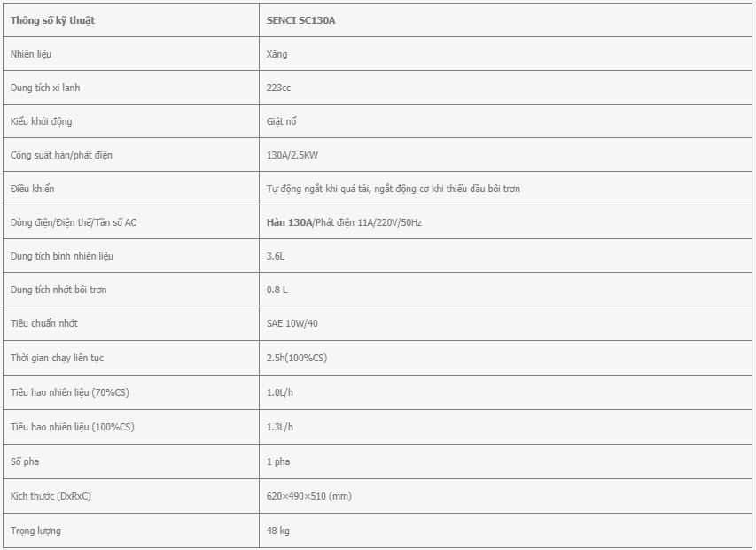Click the Kiểu khởi động label
Screen dimensions: 756x550
coord(41,121)
